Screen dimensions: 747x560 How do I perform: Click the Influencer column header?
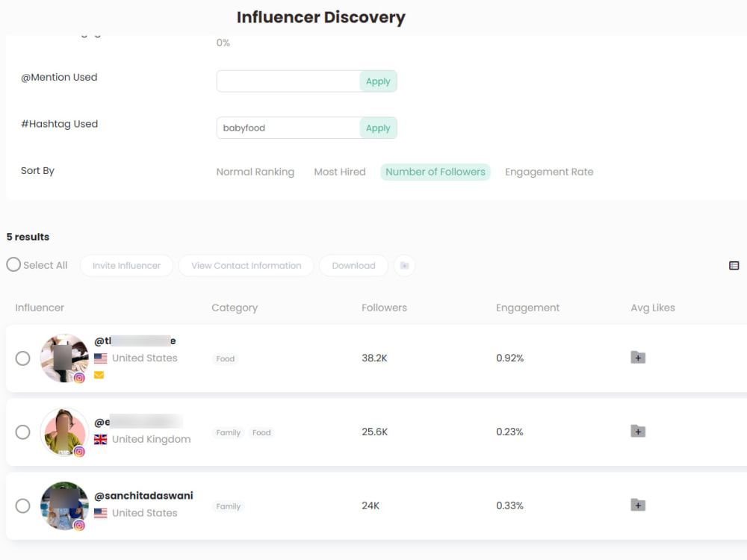pos(40,308)
